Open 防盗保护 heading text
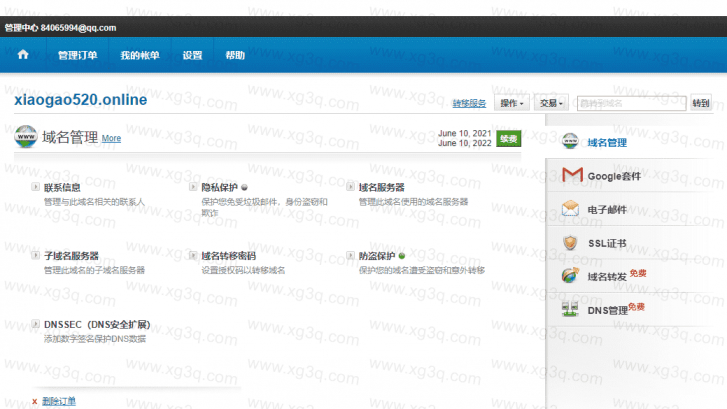The width and height of the screenshot is (727, 409). [377, 256]
